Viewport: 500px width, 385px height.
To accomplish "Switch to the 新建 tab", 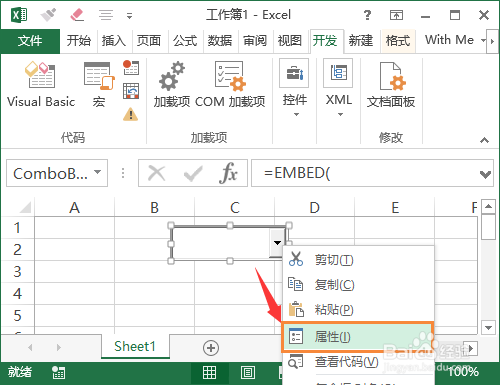I will click(361, 41).
